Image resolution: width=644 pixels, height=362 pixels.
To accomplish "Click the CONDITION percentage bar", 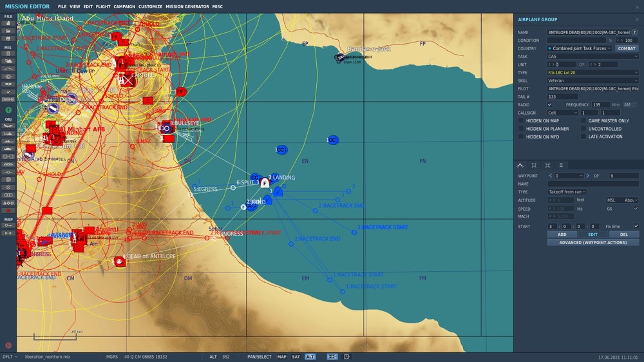I will 576,41.
